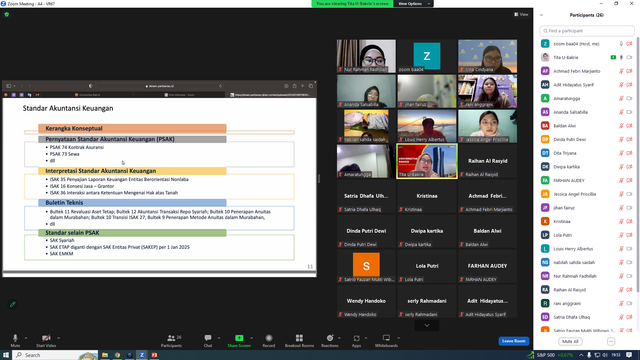Click the green annotate pencil icon
This screenshot has width=640, height=360.
coord(13,304)
